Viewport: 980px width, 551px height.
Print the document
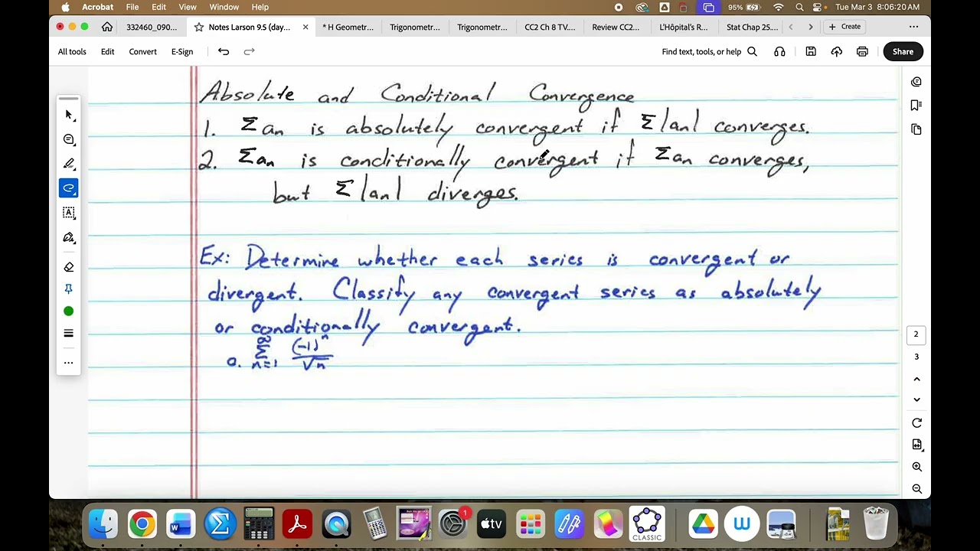click(862, 51)
